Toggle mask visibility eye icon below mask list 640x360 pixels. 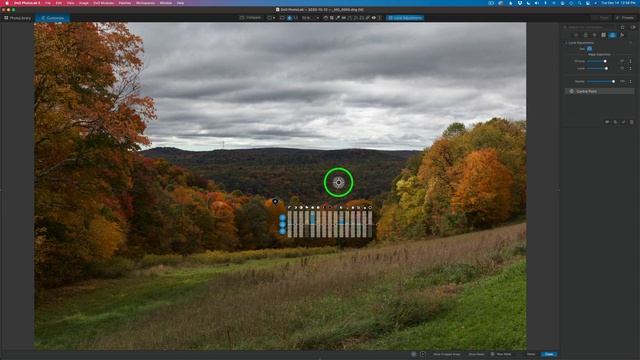(x=607, y=122)
